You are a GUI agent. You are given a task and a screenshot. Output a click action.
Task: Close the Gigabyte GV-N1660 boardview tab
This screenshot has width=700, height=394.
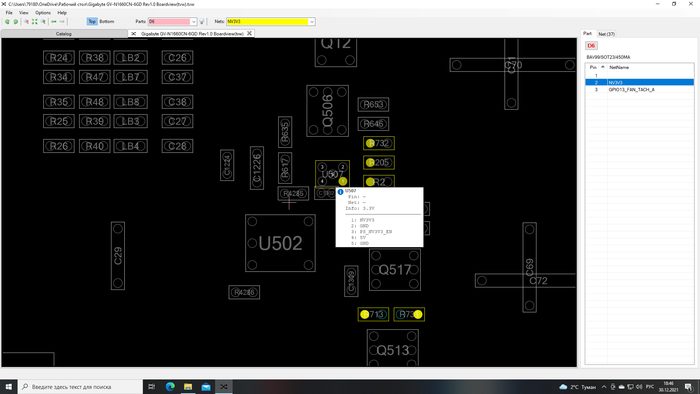point(250,33)
